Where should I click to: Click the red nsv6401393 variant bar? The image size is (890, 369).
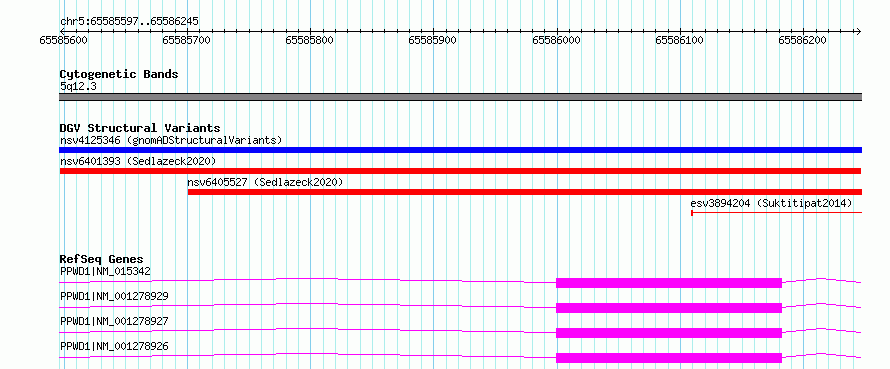(x=460, y=171)
